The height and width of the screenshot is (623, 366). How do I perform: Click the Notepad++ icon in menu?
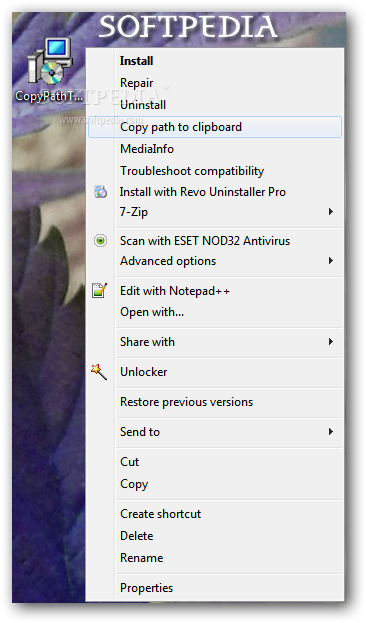click(99, 290)
